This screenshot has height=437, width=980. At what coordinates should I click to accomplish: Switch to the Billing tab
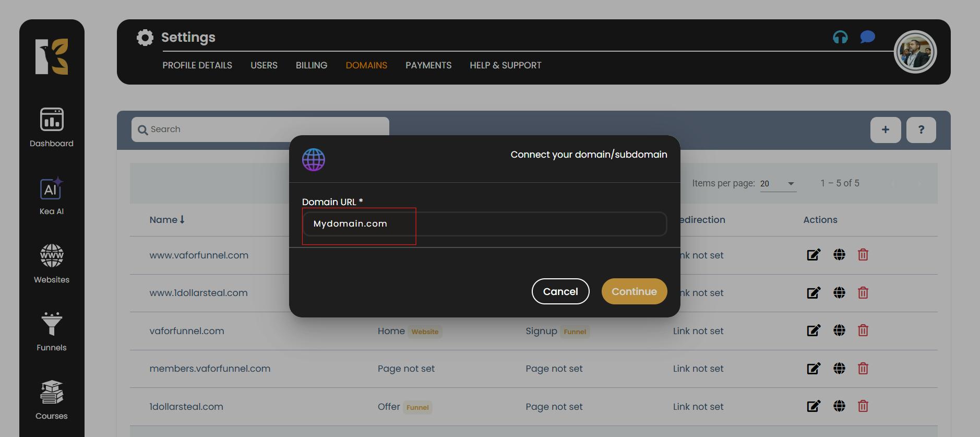click(312, 65)
